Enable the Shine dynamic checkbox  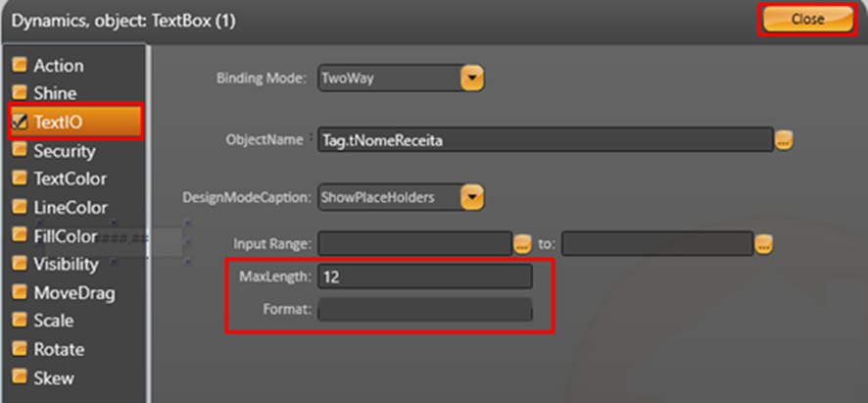coord(19,93)
